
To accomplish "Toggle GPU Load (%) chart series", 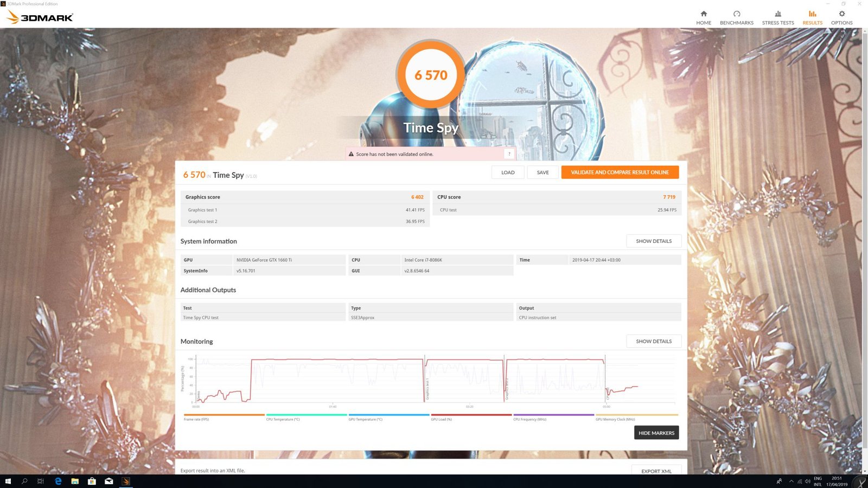I will [471, 417].
